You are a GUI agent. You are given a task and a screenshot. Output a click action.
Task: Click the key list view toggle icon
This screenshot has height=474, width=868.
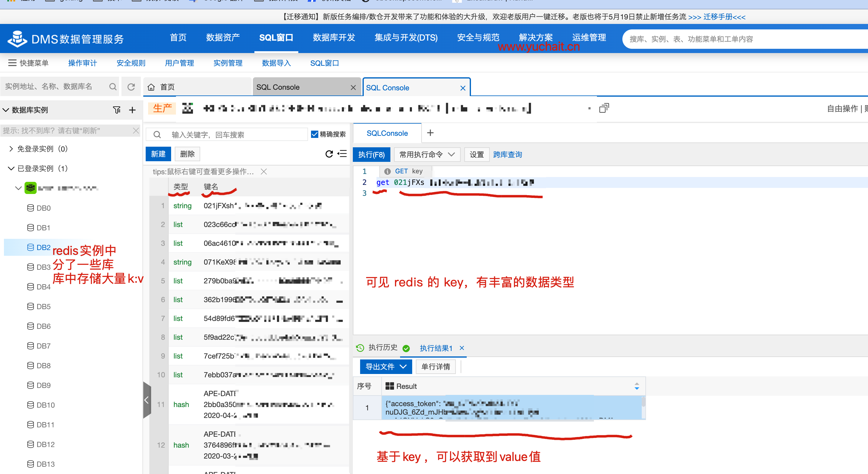click(342, 154)
